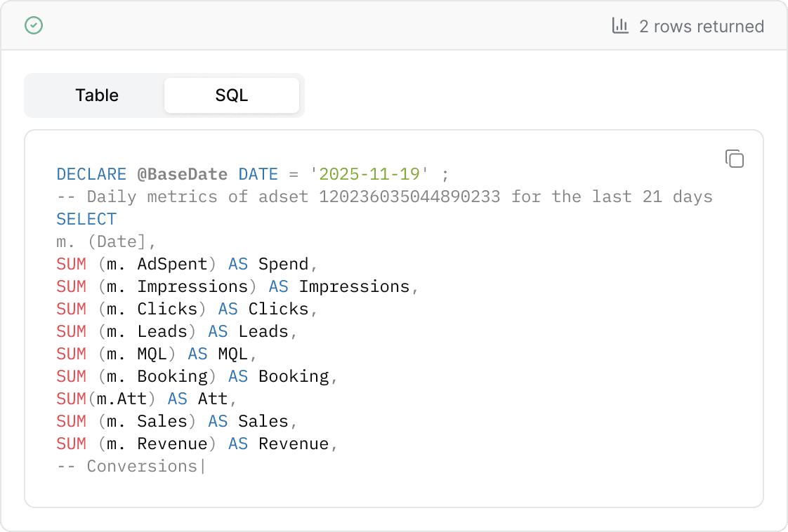Click the SUM MQL AS MQL line
Image resolution: width=788 pixels, height=532 pixels.
coord(157,354)
